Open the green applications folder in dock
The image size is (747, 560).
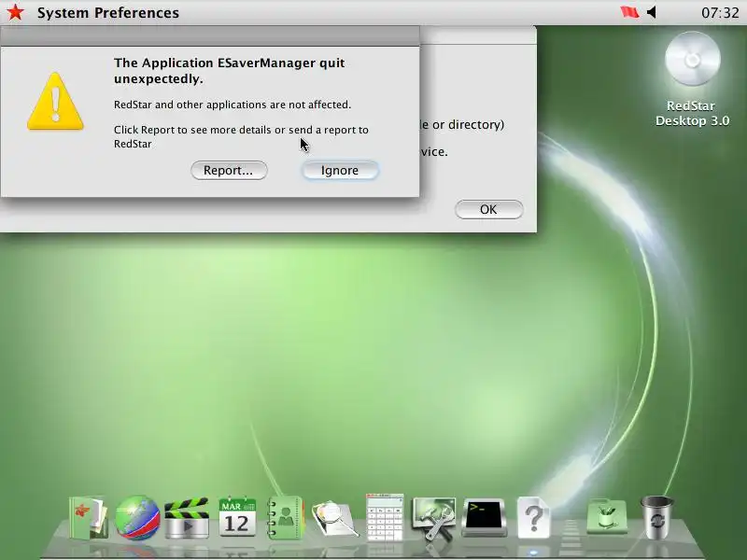(x=606, y=516)
